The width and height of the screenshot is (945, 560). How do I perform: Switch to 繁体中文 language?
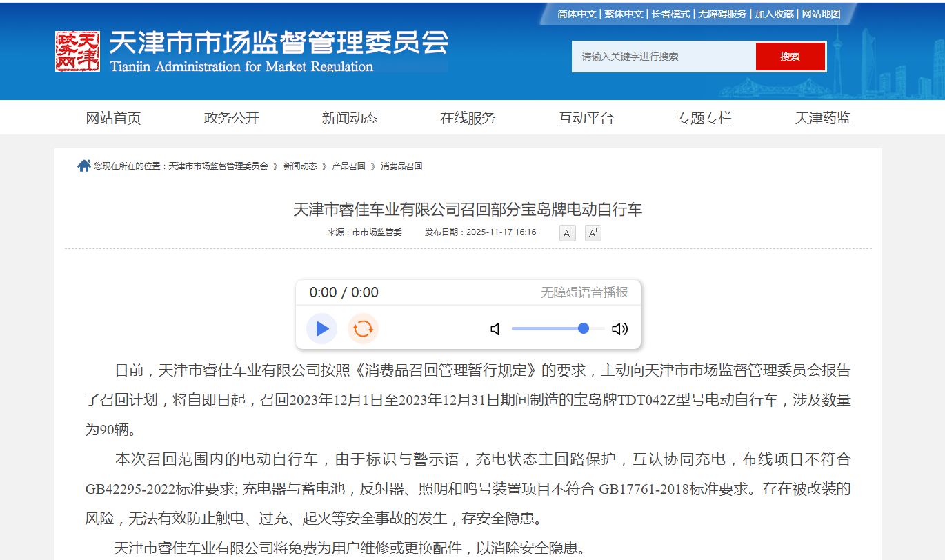pos(624,14)
